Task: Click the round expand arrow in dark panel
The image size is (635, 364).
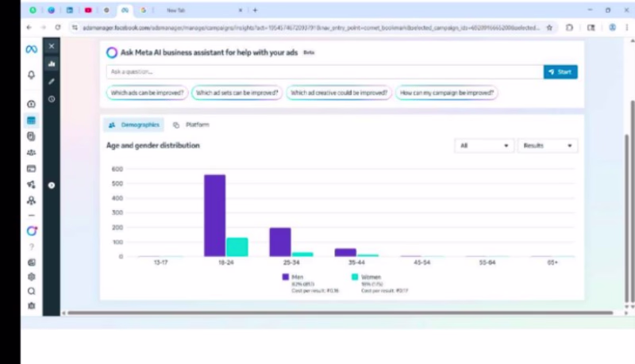Action: click(52, 186)
